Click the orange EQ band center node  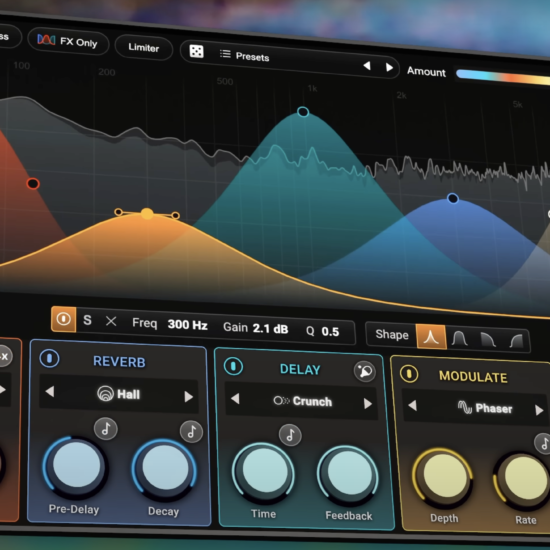click(x=147, y=213)
